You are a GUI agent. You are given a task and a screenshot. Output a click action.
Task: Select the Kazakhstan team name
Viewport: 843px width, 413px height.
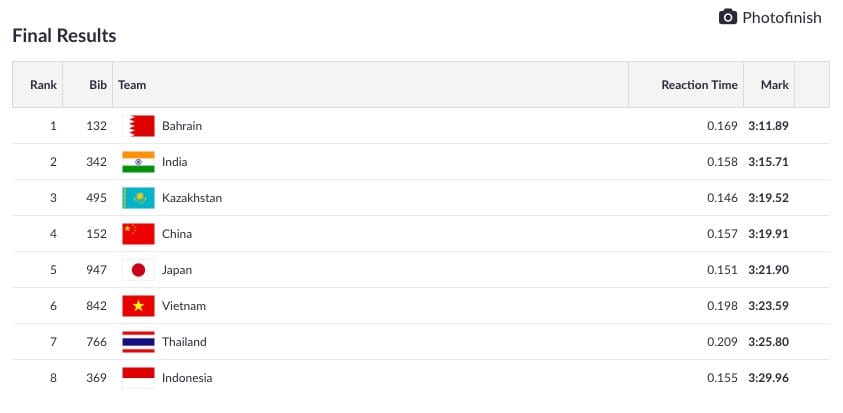click(192, 198)
